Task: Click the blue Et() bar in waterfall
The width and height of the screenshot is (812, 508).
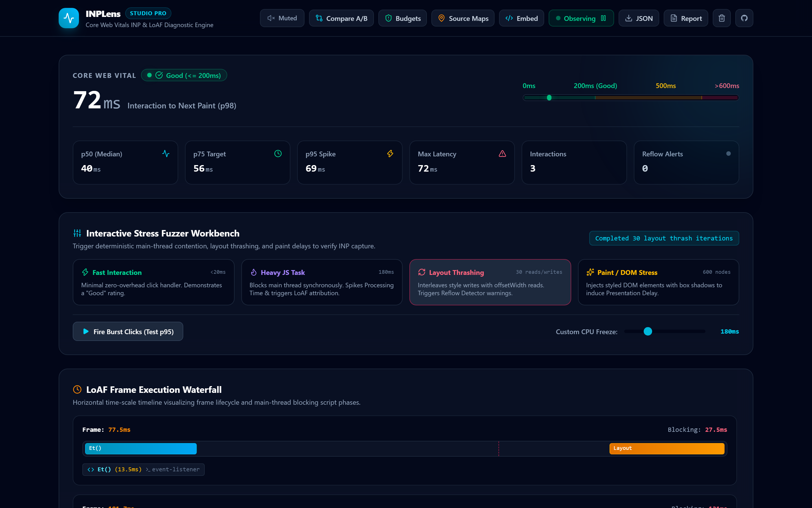Action: coord(141,448)
